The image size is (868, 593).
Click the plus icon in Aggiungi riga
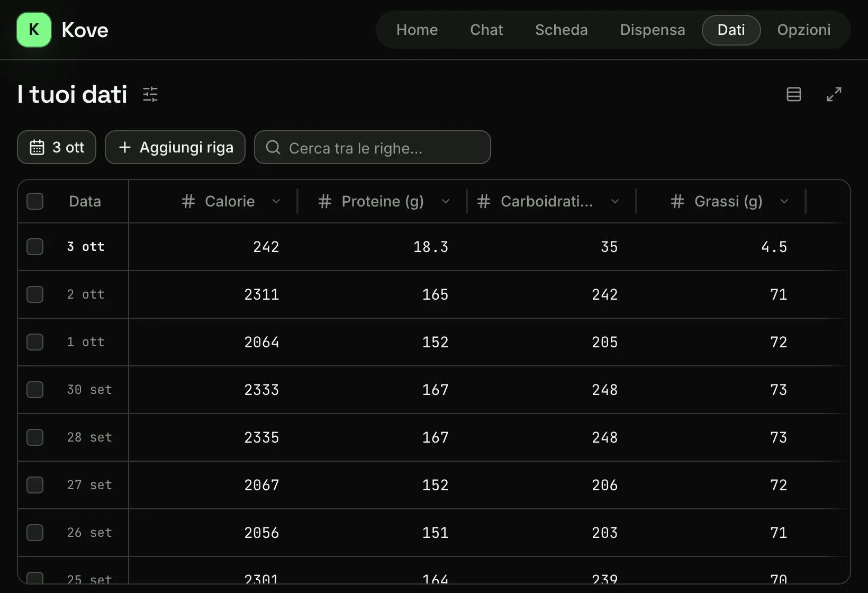click(x=125, y=147)
